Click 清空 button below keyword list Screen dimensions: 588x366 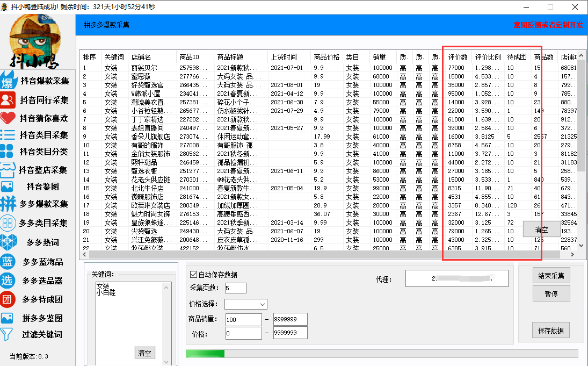coord(144,353)
